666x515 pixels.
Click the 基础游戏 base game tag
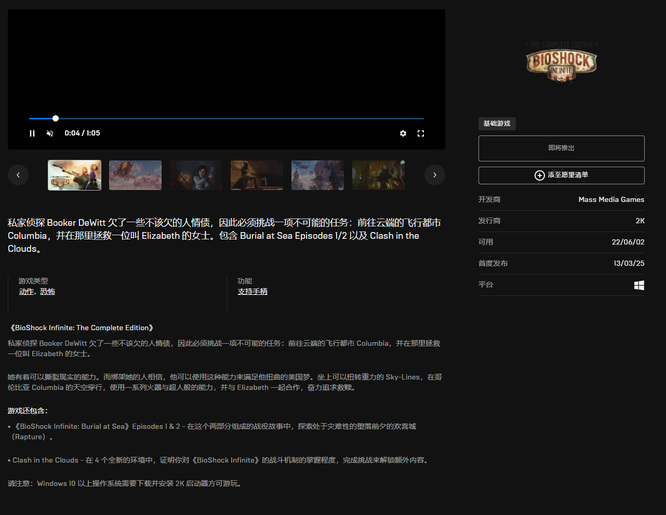click(497, 124)
